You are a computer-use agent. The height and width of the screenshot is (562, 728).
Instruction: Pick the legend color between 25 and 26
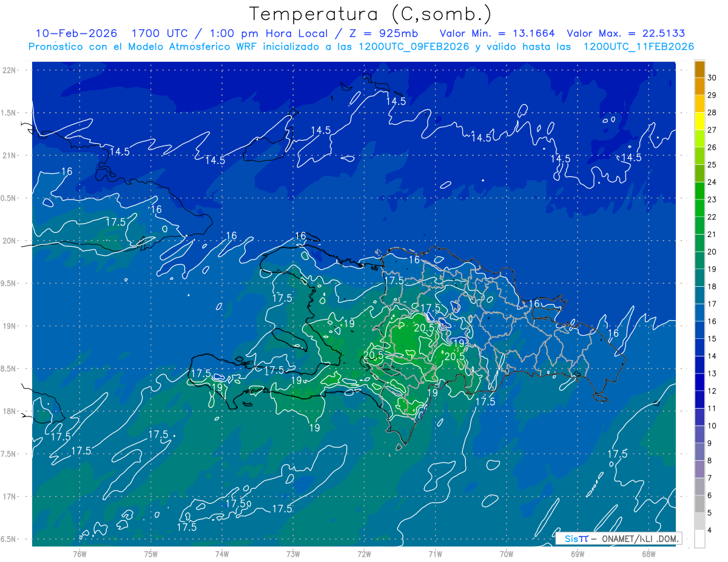(699, 156)
